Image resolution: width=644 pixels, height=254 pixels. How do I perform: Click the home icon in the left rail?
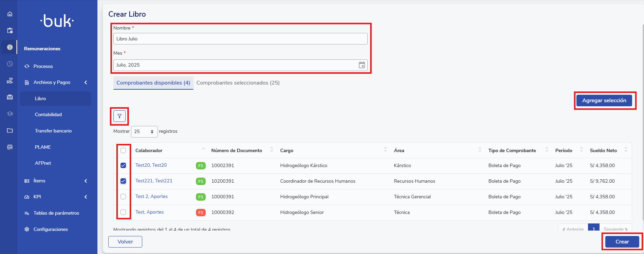10,14
